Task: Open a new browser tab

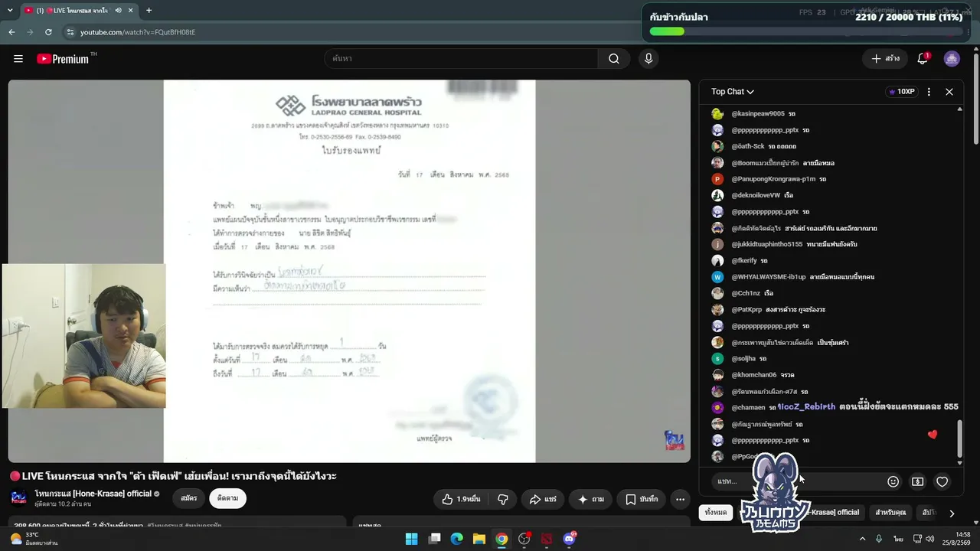Action: (149, 11)
